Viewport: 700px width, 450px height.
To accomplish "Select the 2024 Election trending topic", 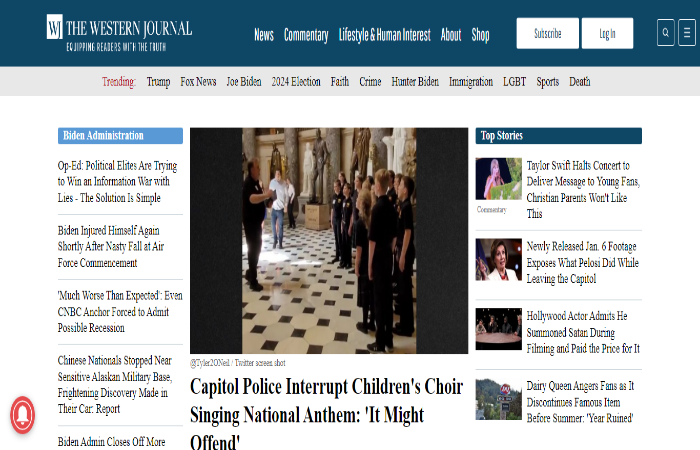I will (x=296, y=82).
